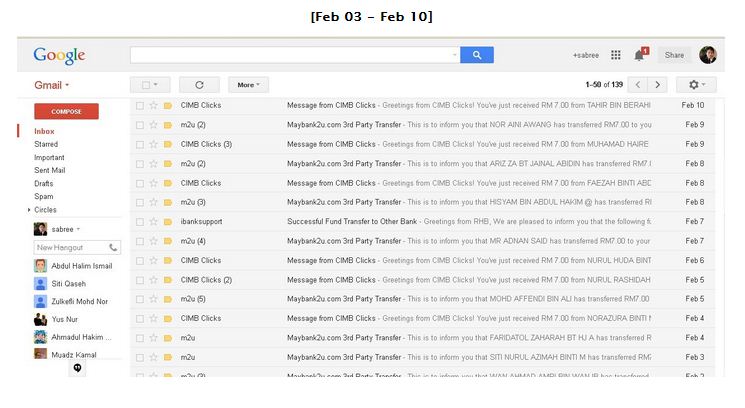Open the notifications bell
This screenshot has width=745, height=408.
(x=639, y=56)
